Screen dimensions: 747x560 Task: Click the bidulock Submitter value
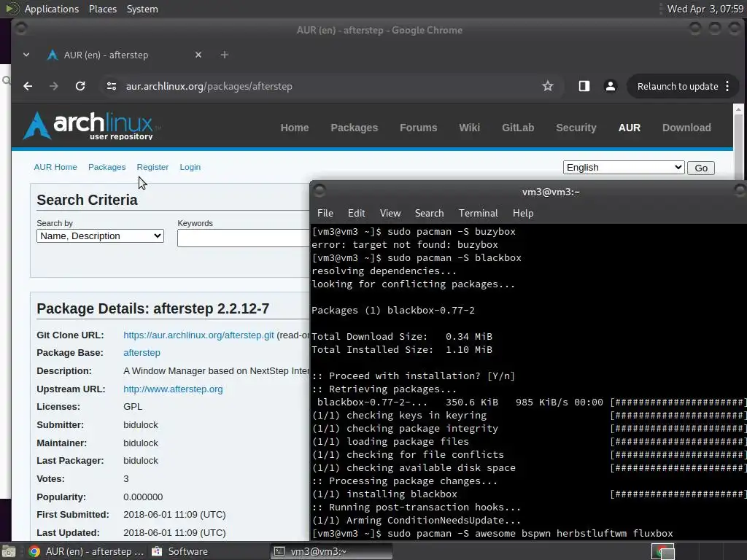pyautogui.click(x=141, y=425)
